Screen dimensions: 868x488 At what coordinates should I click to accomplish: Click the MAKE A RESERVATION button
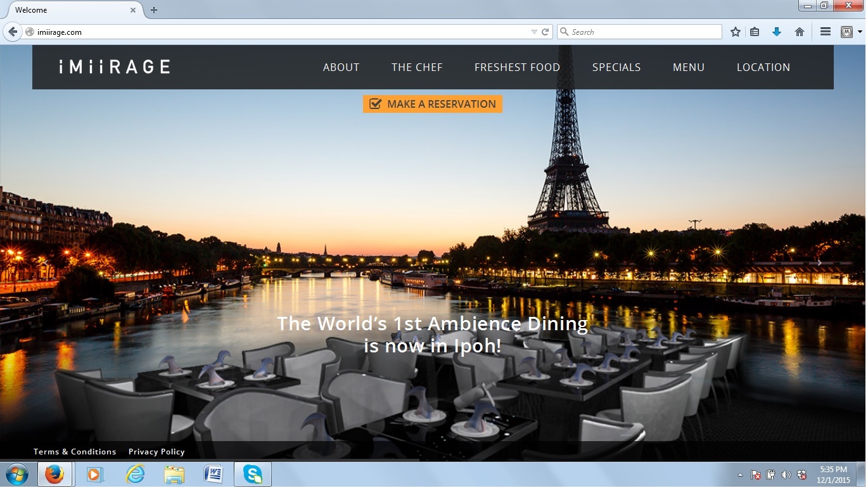pos(433,104)
